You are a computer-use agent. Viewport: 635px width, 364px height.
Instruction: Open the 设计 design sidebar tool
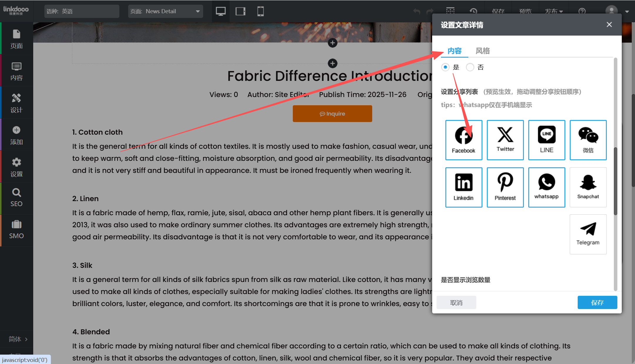[16, 103]
